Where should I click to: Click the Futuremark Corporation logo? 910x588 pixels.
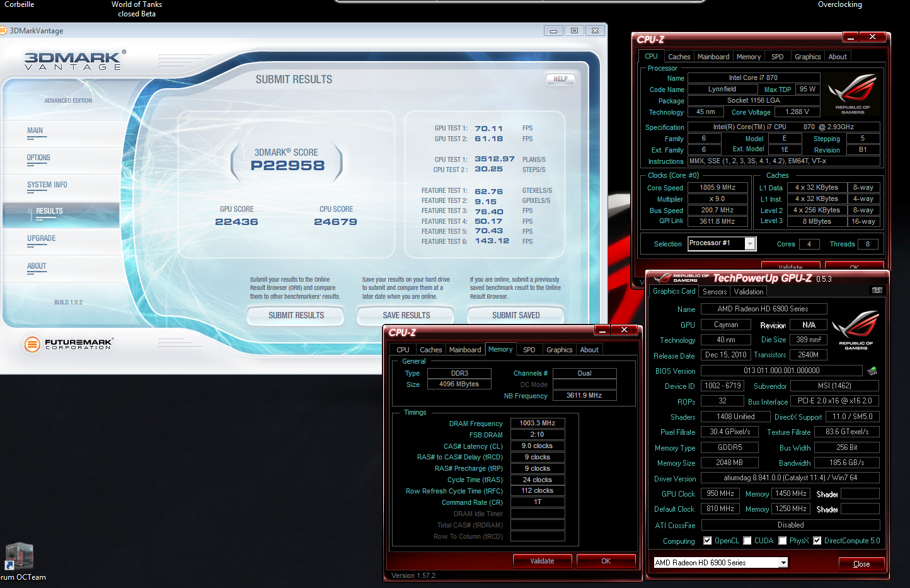[69, 344]
